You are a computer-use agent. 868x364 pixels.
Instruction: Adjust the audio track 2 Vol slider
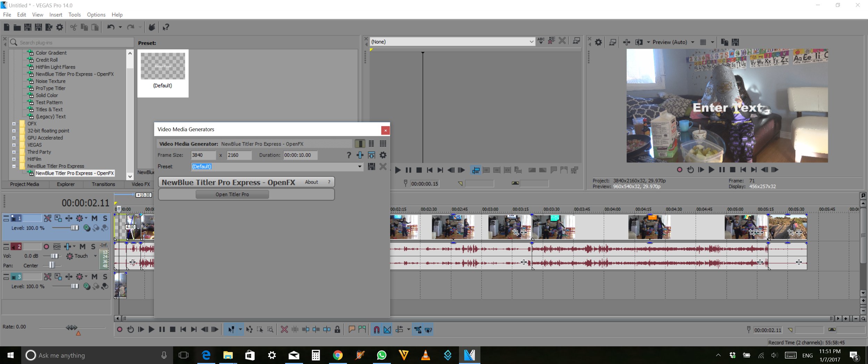[x=55, y=256]
